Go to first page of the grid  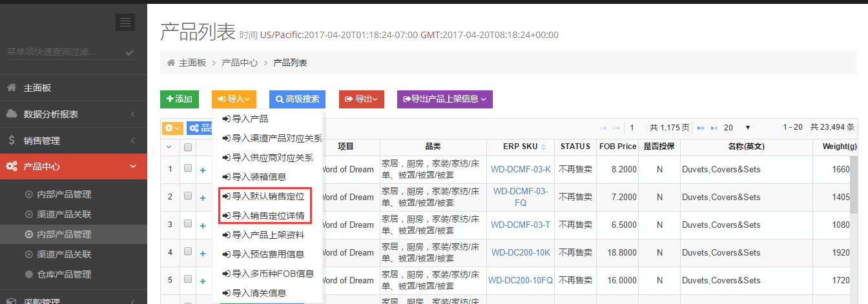point(604,128)
